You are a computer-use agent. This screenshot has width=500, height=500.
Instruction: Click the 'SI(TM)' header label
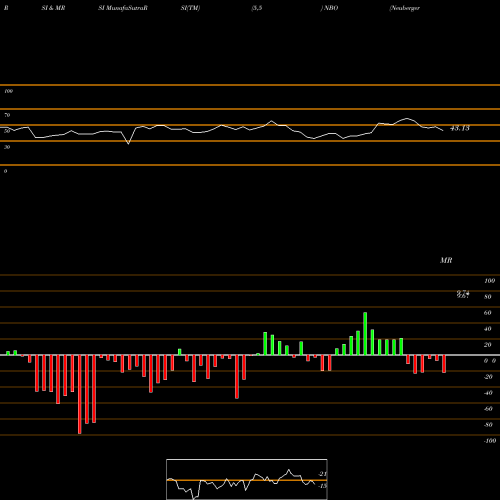point(190,8)
